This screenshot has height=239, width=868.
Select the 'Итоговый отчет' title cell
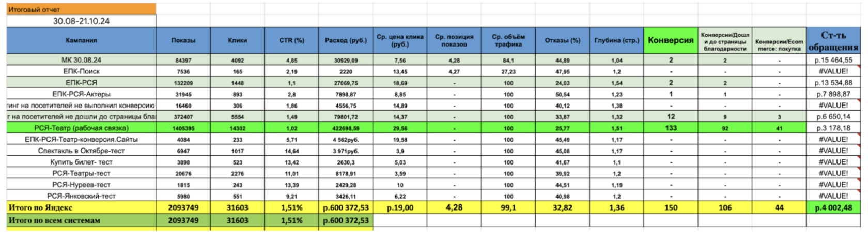coord(81,9)
